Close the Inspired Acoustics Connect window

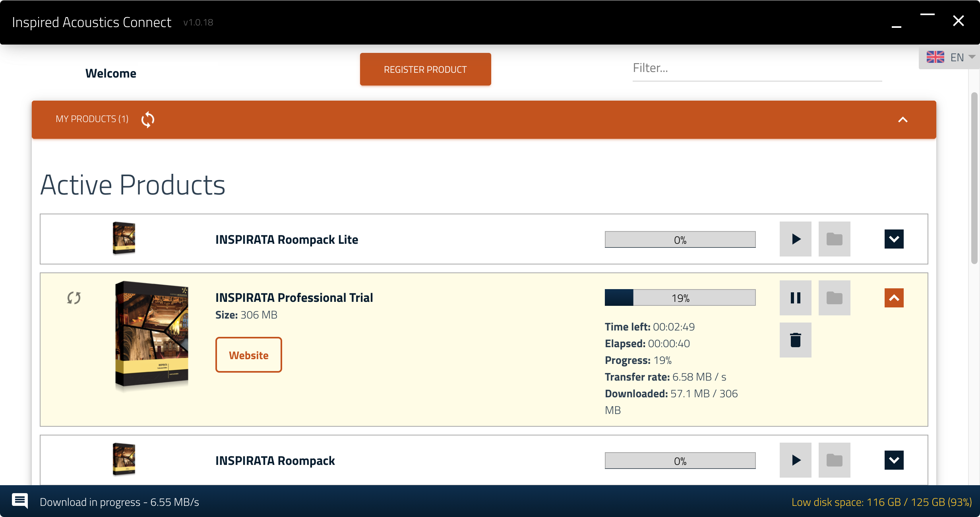click(x=959, y=21)
